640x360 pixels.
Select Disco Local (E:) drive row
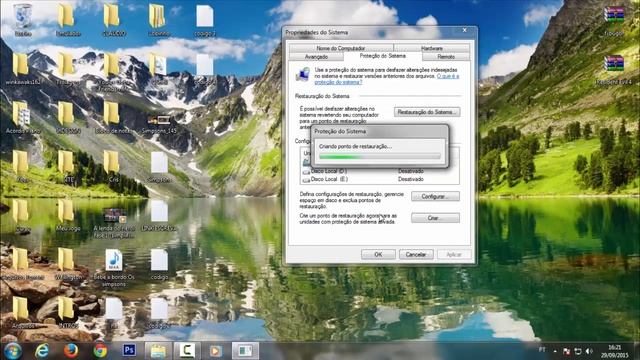click(x=380, y=179)
